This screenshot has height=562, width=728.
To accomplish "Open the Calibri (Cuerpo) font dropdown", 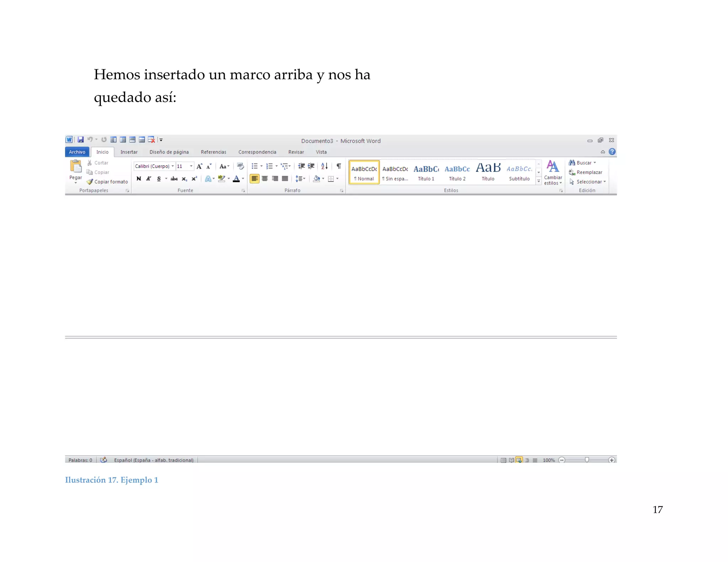I will pos(173,166).
